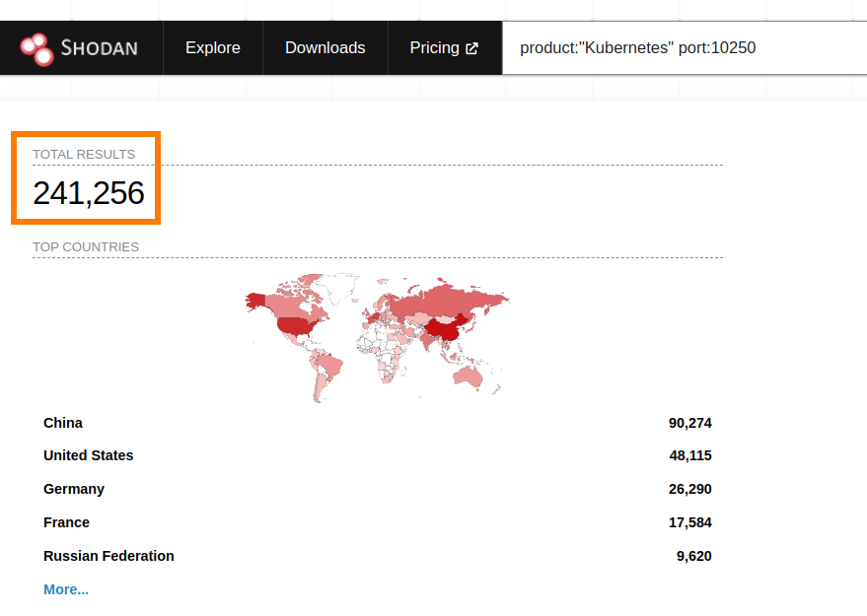Click the More... link under countries
The image size is (867, 616).
tap(66, 589)
